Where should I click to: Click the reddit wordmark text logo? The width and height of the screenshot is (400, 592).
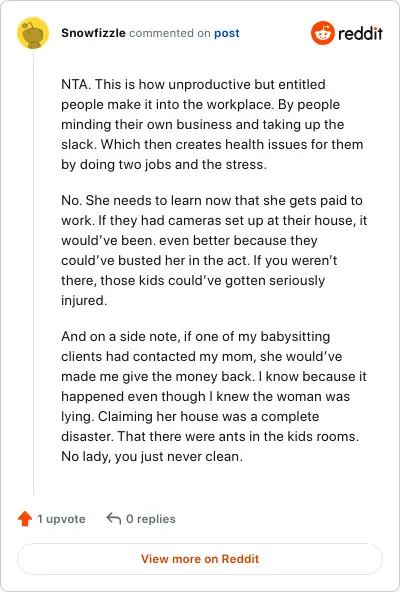tap(361, 33)
